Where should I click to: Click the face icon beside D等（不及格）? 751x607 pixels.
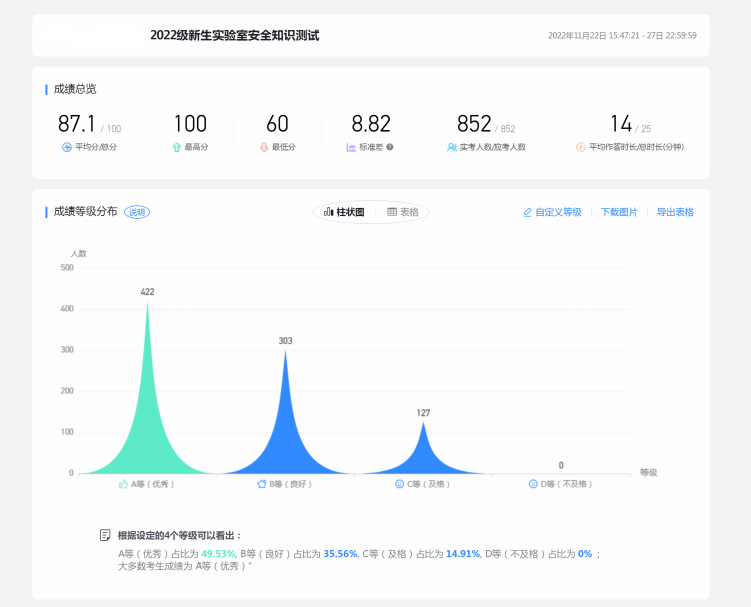pos(533,484)
